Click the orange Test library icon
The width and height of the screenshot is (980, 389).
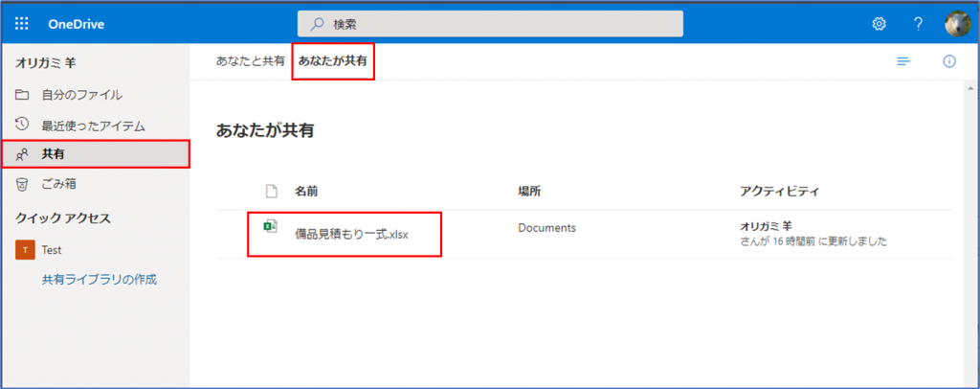24,250
